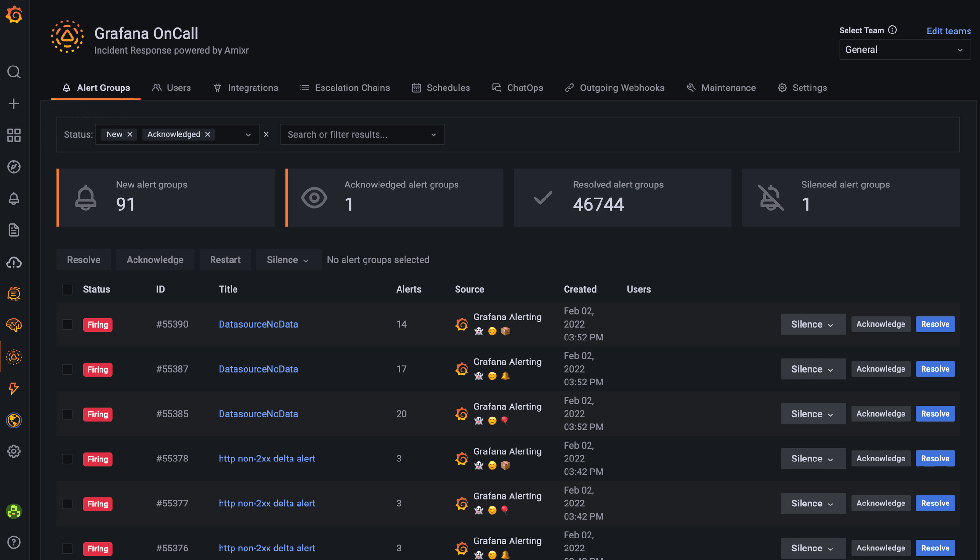The height and width of the screenshot is (560, 980).
Task: Click the Grafana Machine Learning brain icon
Action: click(x=14, y=325)
